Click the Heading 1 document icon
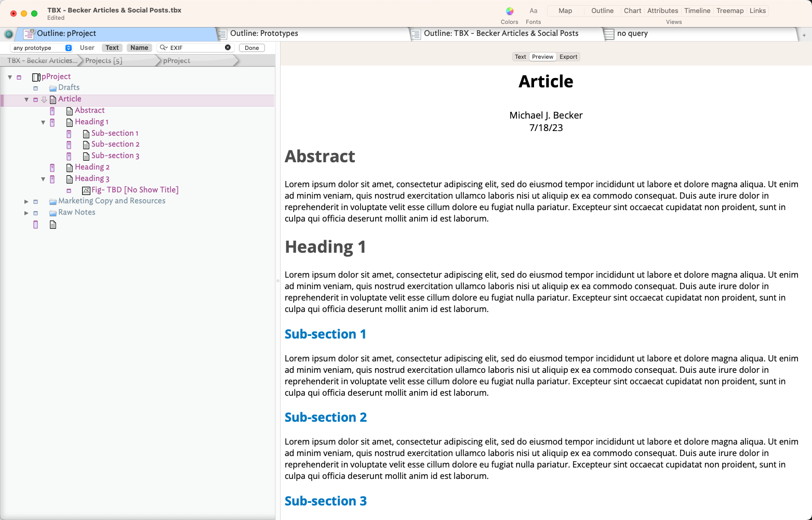Viewport: 812px width, 520px height. pyautogui.click(x=70, y=122)
